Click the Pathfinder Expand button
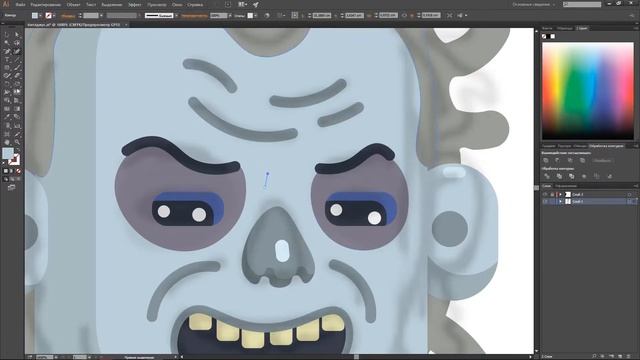 pos(602,160)
